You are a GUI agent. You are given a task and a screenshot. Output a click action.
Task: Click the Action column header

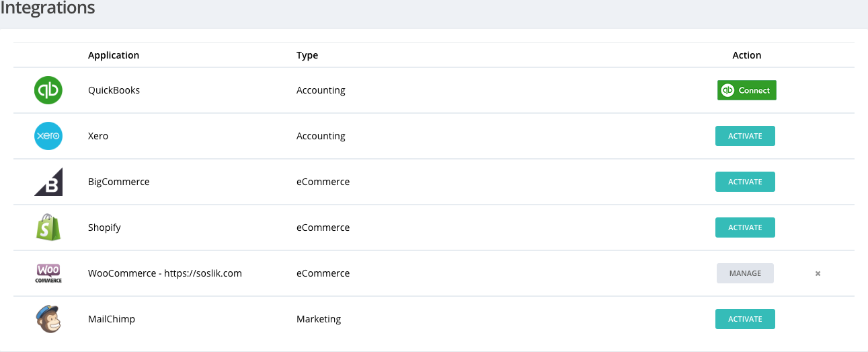746,55
